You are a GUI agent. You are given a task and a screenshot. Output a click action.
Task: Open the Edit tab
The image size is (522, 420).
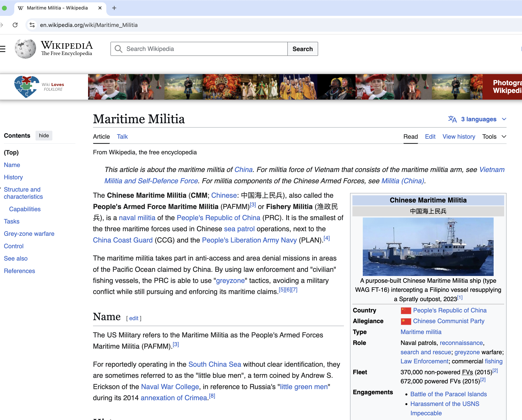pos(430,137)
